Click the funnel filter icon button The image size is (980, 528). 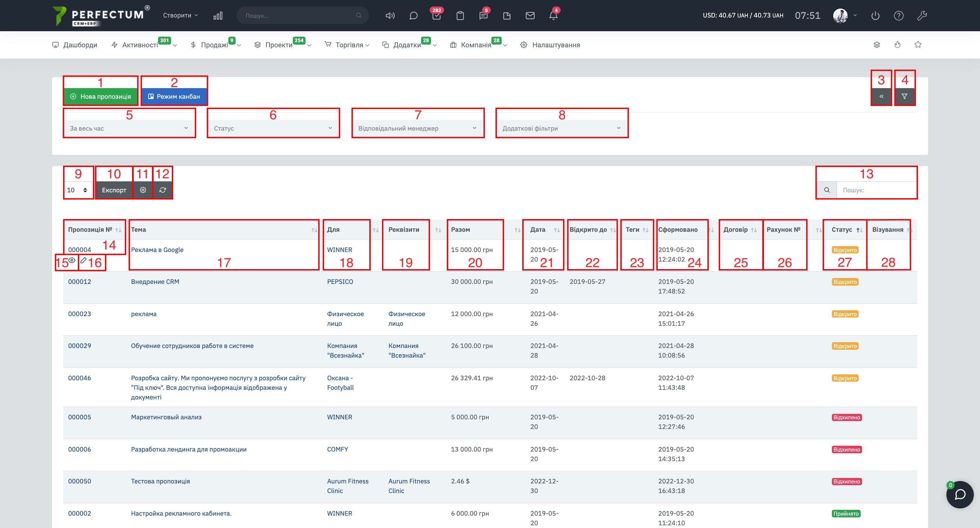904,96
